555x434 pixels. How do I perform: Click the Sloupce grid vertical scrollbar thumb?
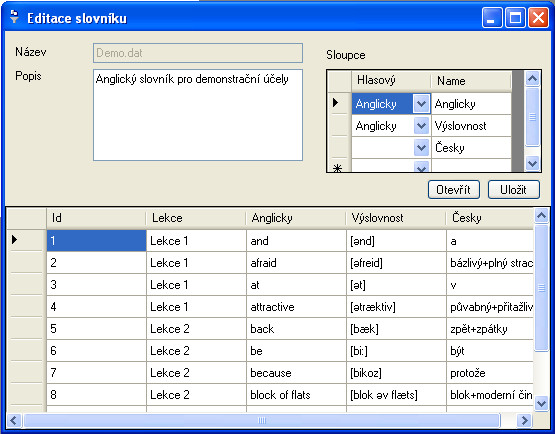(532, 117)
